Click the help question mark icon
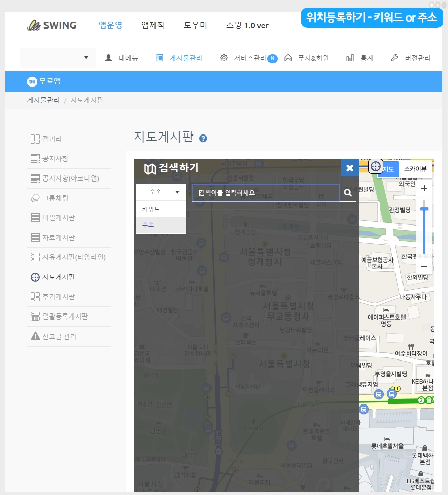Screen dimensions: 448x495 [x=203, y=138]
